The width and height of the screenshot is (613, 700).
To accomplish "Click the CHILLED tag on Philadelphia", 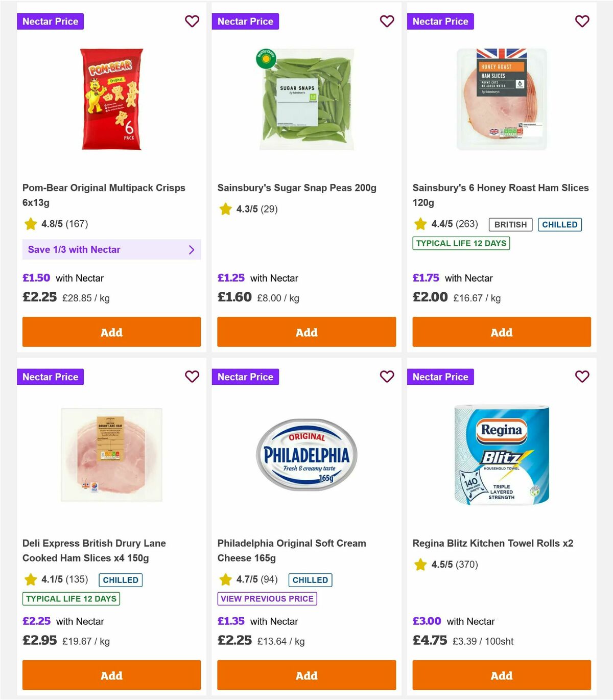I will 310,580.
